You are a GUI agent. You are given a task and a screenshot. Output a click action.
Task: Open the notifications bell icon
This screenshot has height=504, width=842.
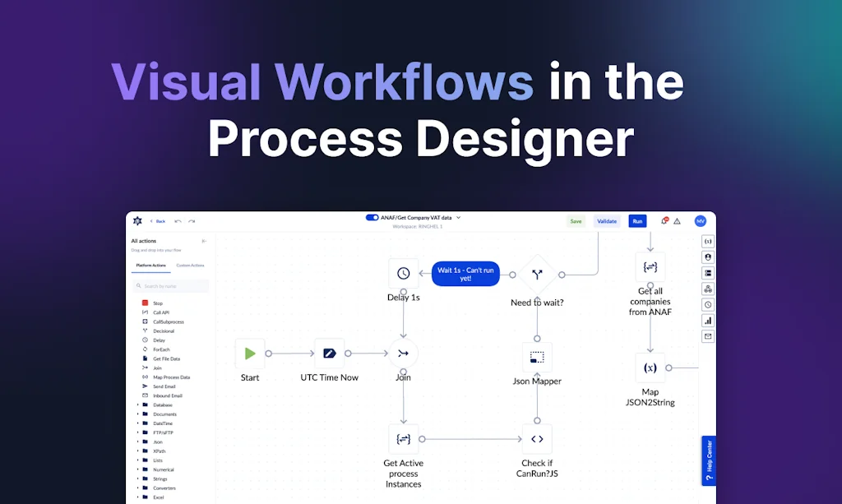664,221
